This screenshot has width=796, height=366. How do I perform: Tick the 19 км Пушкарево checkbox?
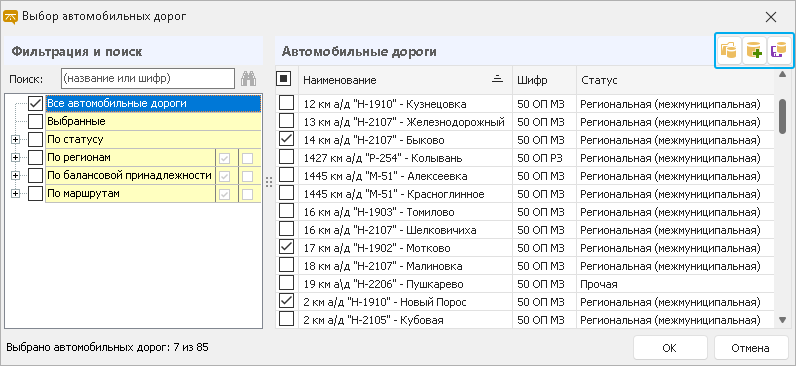click(287, 284)
